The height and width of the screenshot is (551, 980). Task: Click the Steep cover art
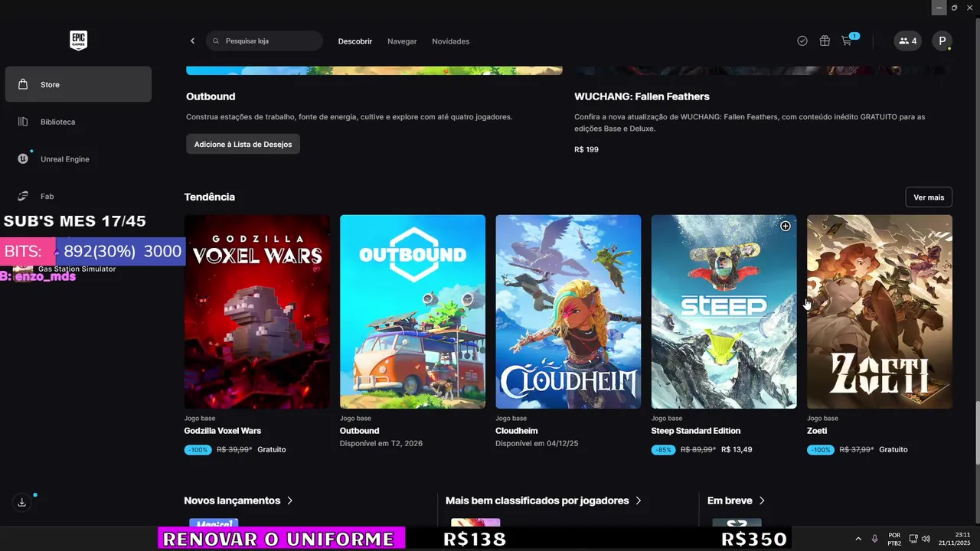724,311
